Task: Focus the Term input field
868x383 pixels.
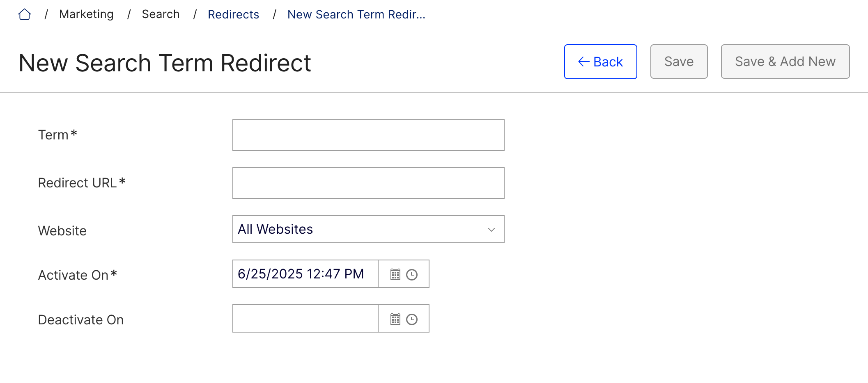Action: click(368, 135)
